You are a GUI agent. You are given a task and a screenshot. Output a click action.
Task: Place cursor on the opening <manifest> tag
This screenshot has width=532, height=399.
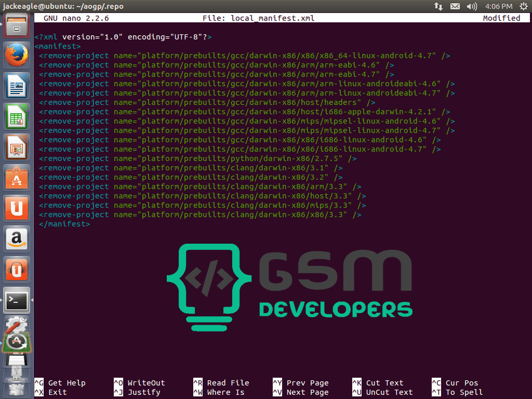tap(58, 46)
